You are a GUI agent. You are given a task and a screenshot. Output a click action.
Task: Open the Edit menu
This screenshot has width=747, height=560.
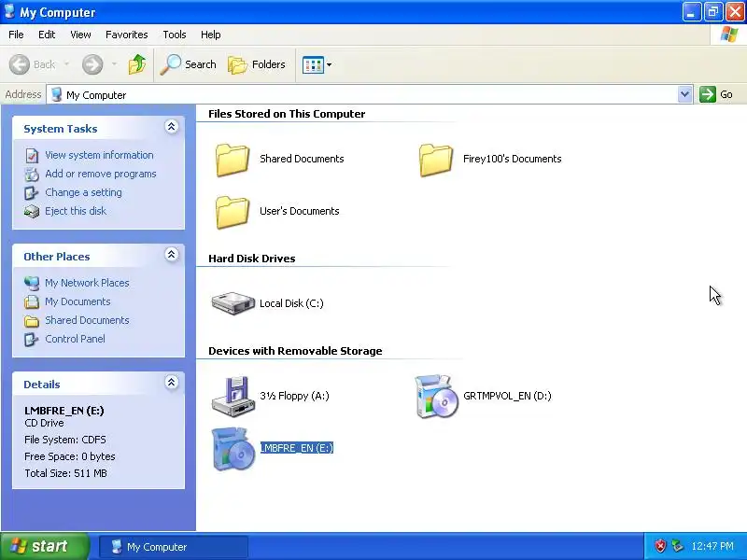[x=47, y=35]
